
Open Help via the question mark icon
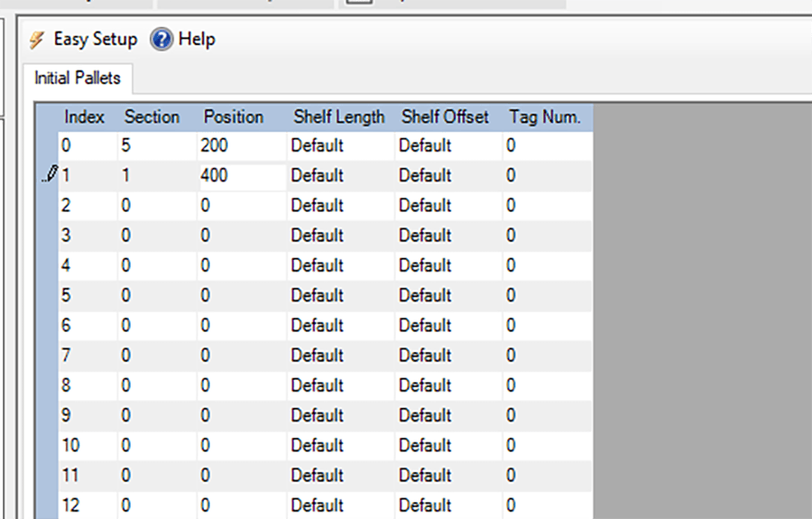point(161,40)
